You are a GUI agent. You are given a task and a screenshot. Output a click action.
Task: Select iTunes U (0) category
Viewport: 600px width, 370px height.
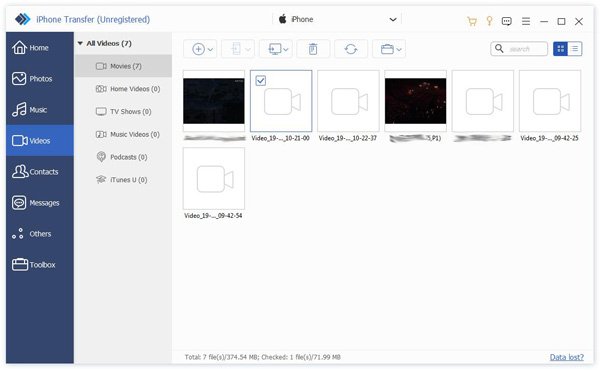(123, 179)
